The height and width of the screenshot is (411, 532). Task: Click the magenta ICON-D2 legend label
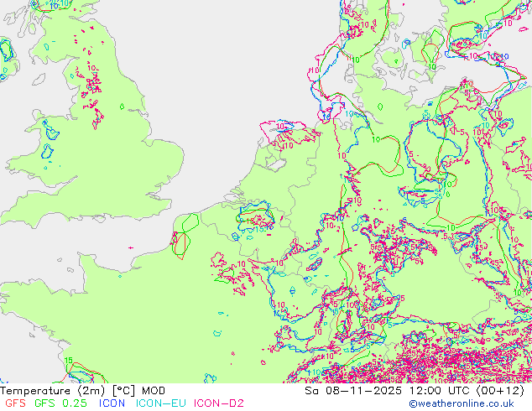(x=219, y=403)
